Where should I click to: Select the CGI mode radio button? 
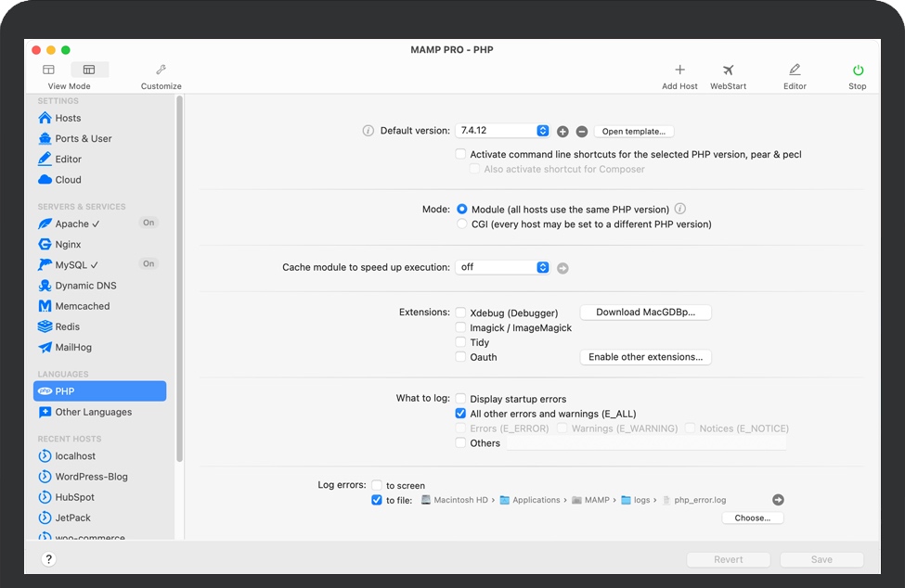click(x=462, y=224)
